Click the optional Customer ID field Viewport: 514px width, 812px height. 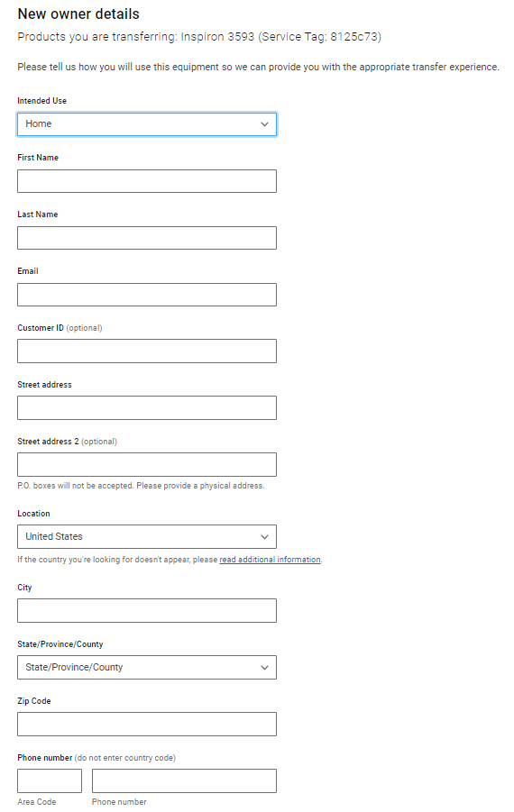(147, 351)
